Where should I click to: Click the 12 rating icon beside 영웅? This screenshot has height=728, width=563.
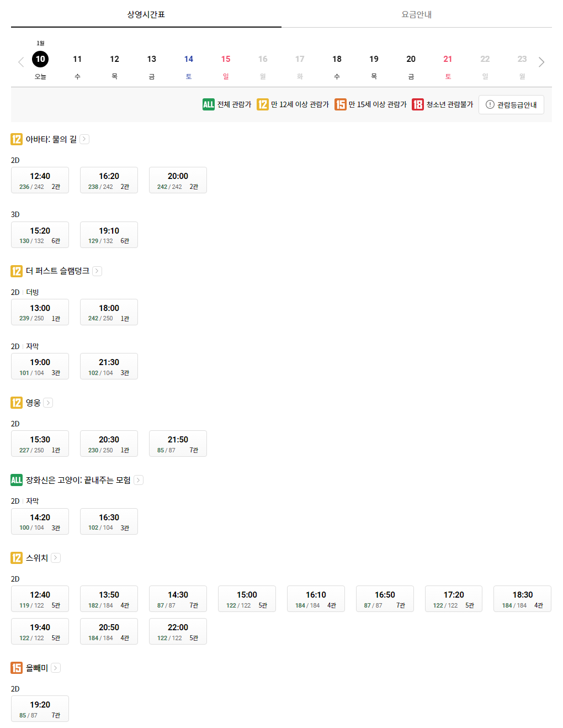[17, 403]
